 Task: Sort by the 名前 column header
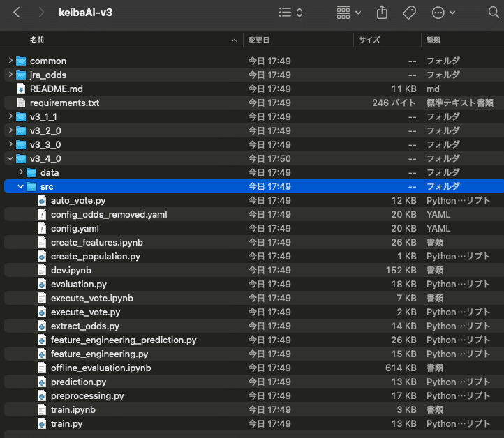[x=37, y=40]
